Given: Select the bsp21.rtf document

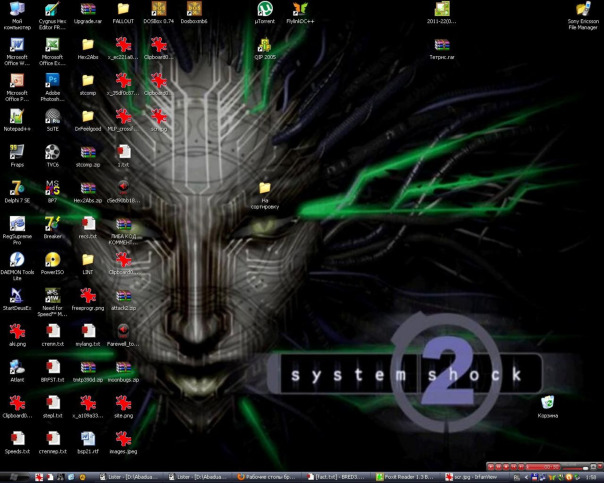Looking at the screenshot, I should (x=88, y=443).
